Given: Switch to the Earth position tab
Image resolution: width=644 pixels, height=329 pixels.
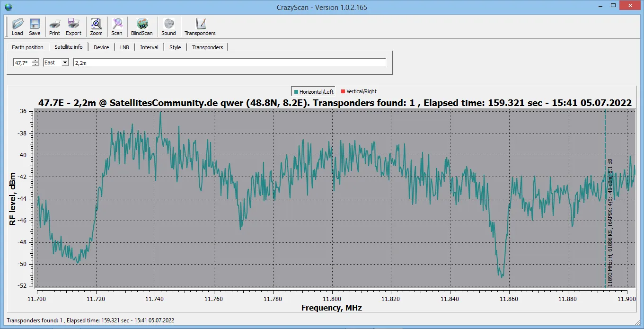Looking at the screenshot, I should point(27,47).
